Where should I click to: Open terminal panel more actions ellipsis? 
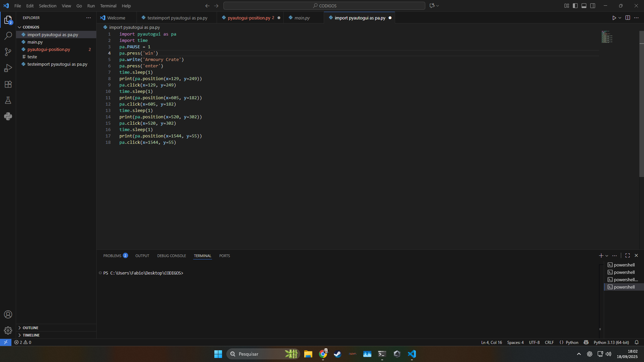click(614, 256)
